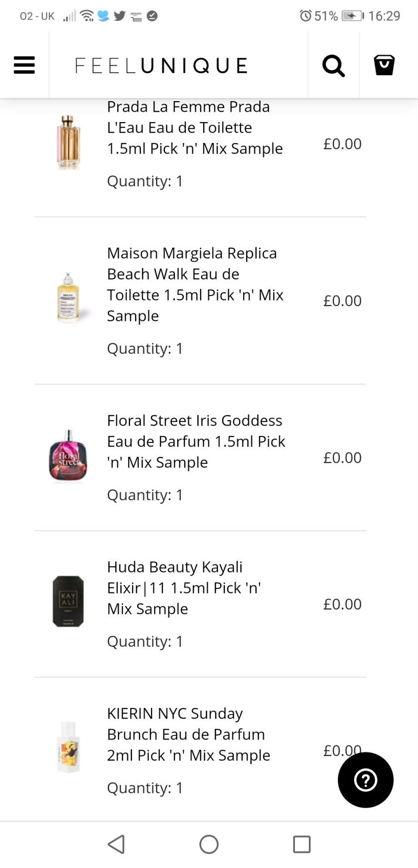Open the hamburger navigation menu
The height and width of the screenshot is (868, 418).
[24, 65]
